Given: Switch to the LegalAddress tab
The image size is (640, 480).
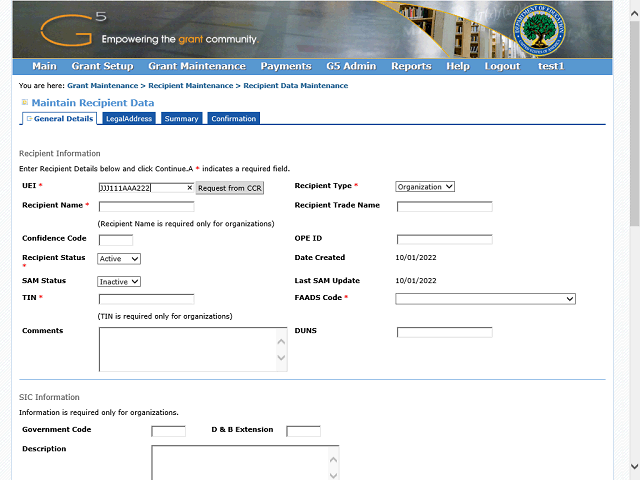Looking at the screenshot, I should [129, 118].
